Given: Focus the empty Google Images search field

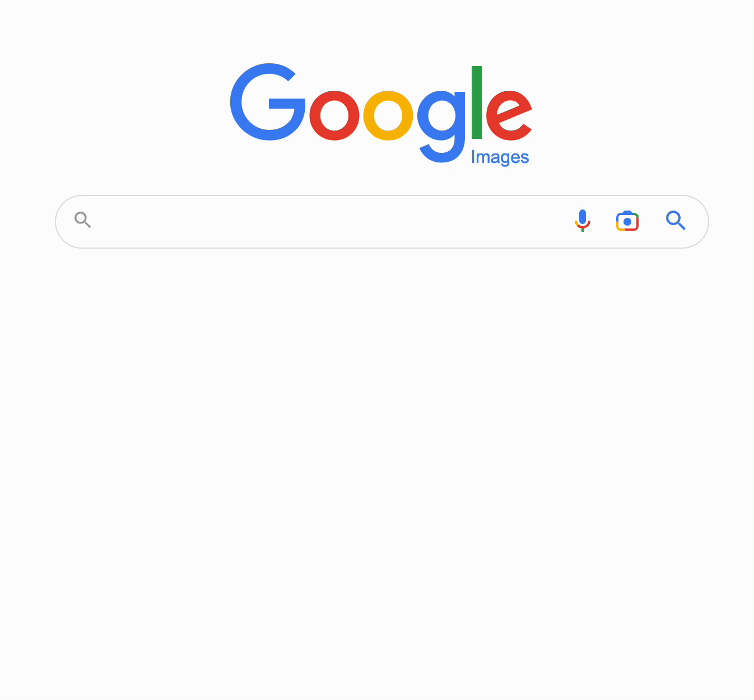Looking at the screenshot, I should [331, 222].
